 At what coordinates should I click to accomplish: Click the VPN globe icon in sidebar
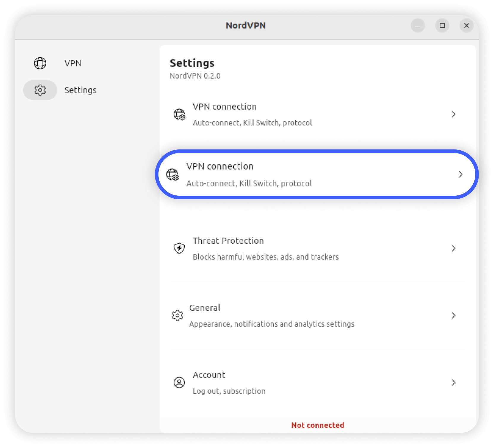point(40,63)
